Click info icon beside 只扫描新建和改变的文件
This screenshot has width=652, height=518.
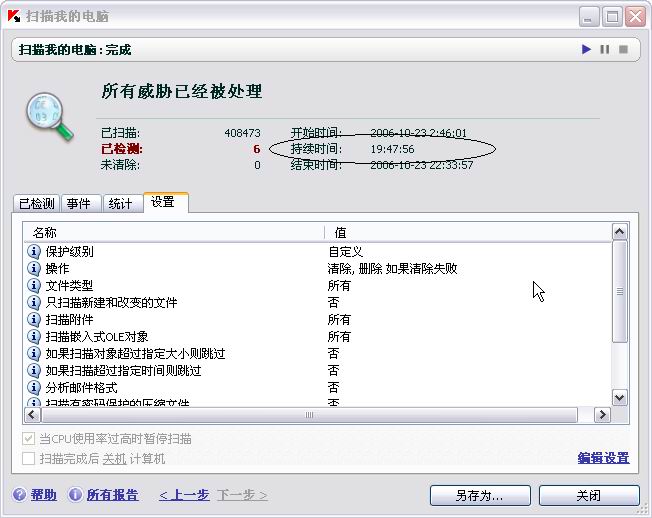[x=34, y=302]
